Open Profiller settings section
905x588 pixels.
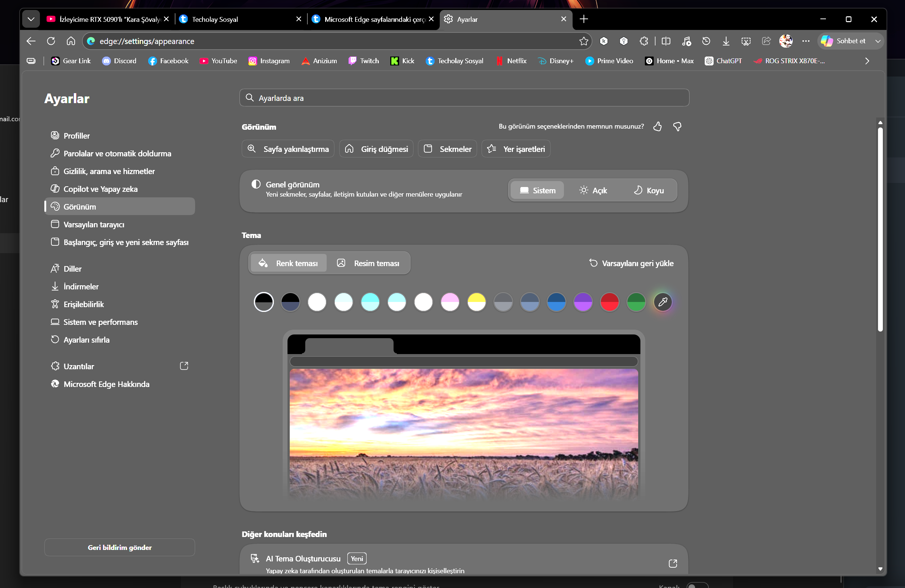click(119, 136)
